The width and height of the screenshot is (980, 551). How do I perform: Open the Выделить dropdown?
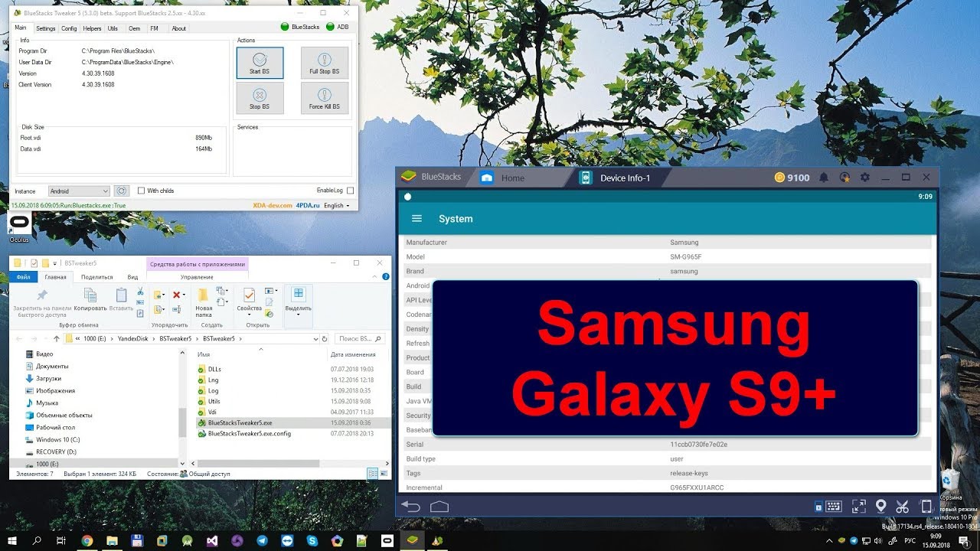(x=298, y=301)
